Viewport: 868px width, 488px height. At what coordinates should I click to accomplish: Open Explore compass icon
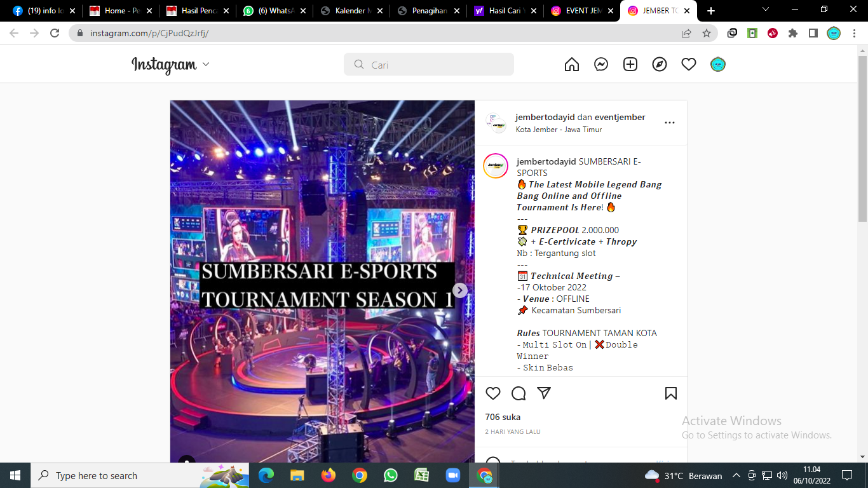click(x=660, y=64)
